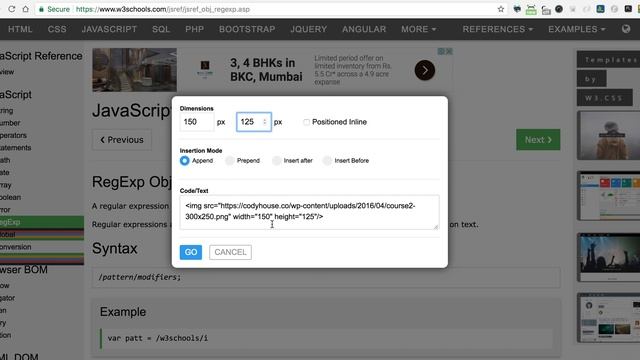Open the Operators sidebar link
The image size is (640, 360).
point(13,135)
